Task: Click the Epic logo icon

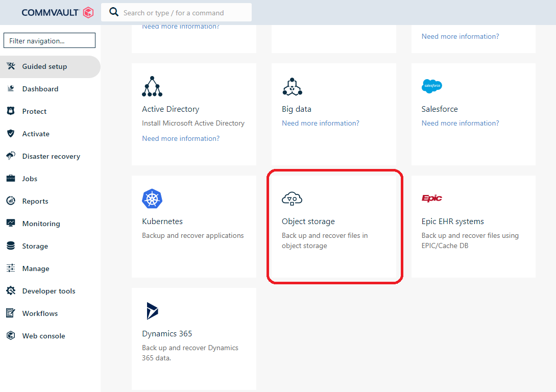Action: [432, 199]
